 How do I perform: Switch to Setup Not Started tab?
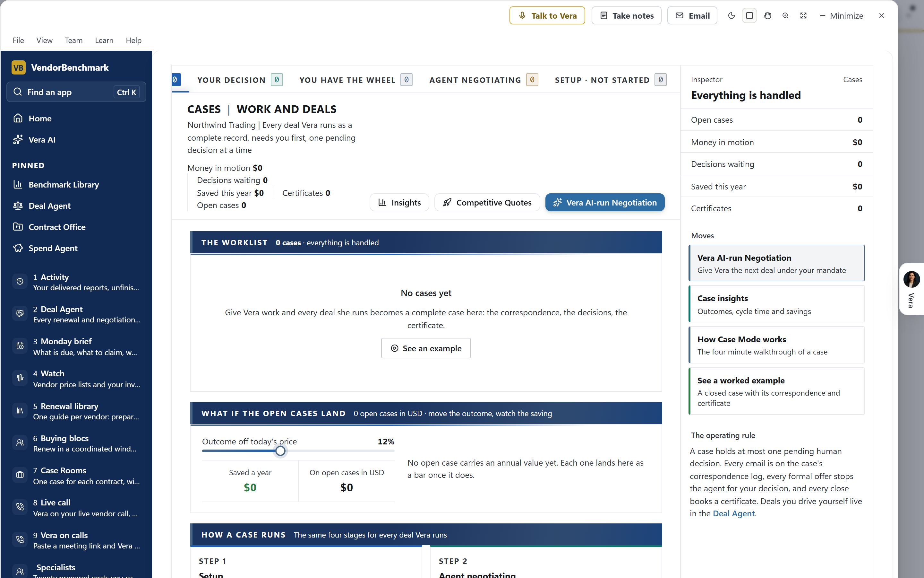[610, 80]
